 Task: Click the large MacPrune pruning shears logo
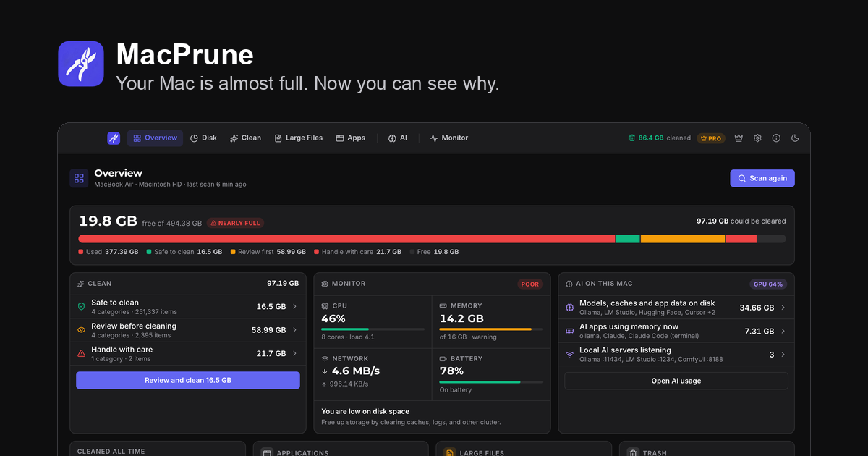tap(81, 64)
